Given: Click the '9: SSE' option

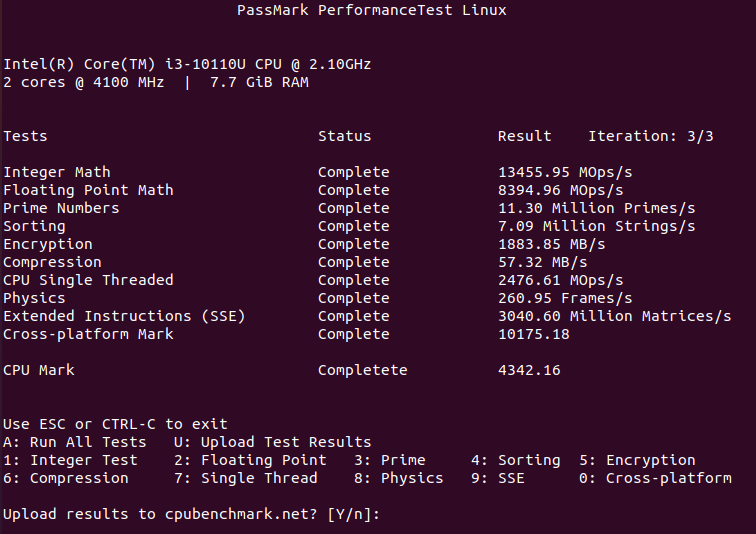Looking at the screenshot, I should coord(498,478).
